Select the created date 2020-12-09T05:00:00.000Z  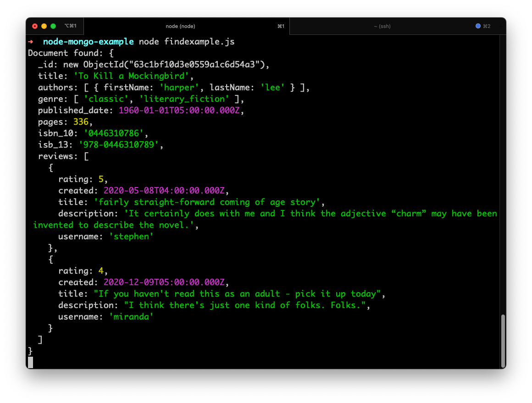pyautogui.click(x=164, y=282)
